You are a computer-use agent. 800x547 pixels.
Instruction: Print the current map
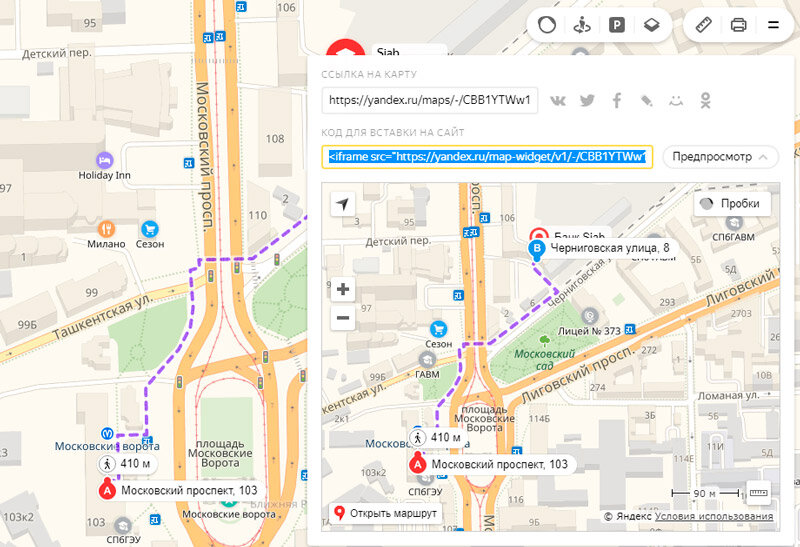pyautogui.click(x=738, y=24)
